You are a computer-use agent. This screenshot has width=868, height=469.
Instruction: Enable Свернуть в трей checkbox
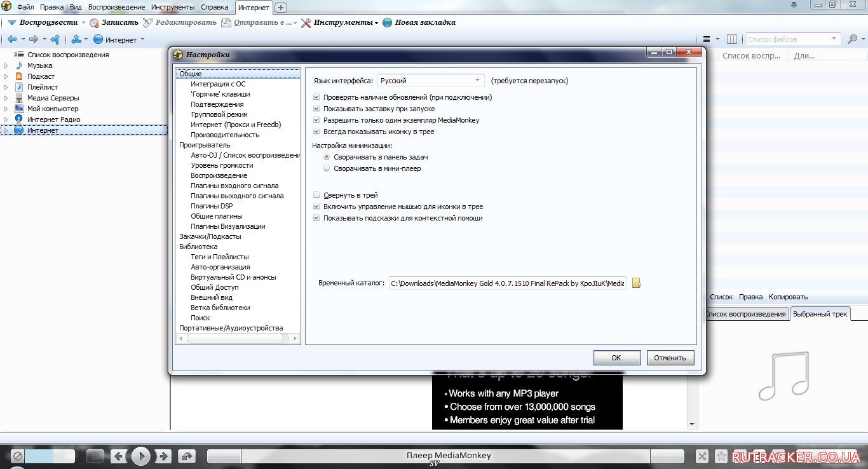tap(316, 195)
